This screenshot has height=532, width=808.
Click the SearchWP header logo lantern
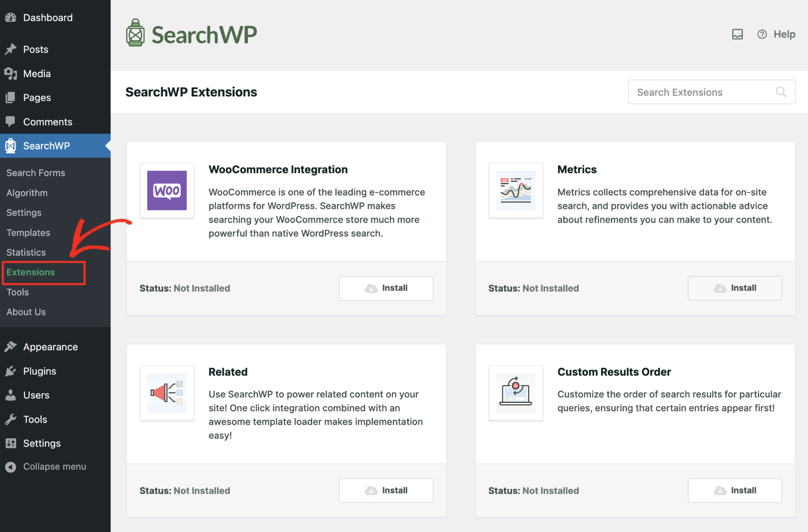point(135,33)
